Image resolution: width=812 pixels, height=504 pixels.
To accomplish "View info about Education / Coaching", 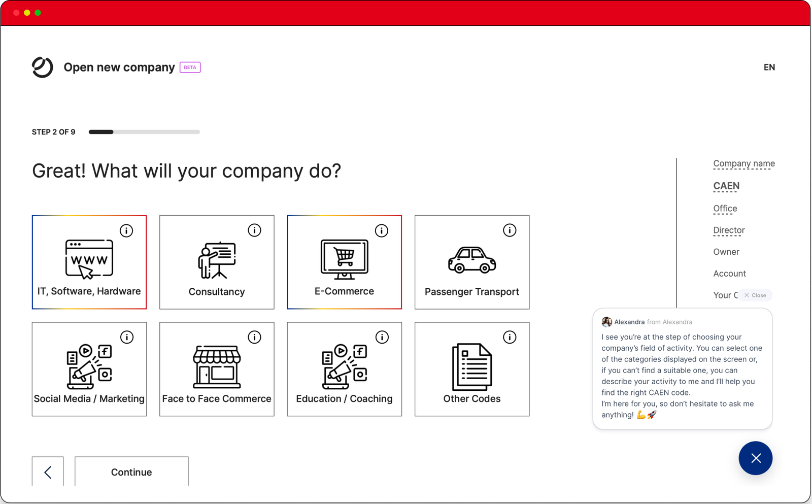I will tap(382, 338).
